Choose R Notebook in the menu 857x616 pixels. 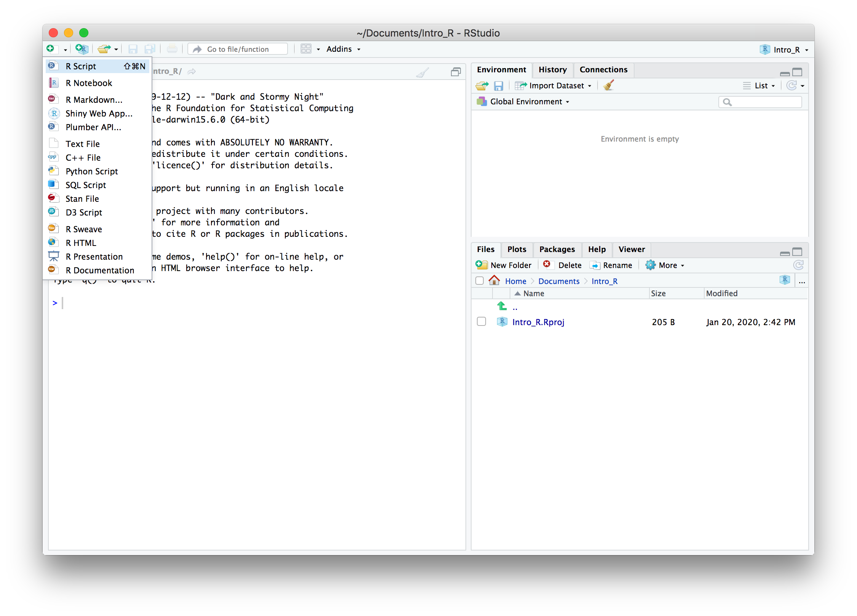[97, 83]
